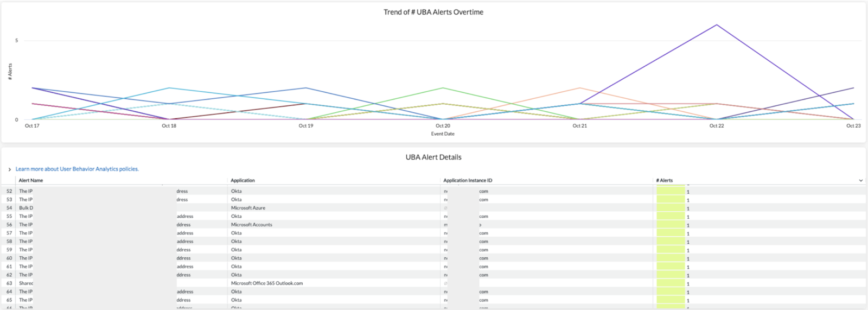Image resolution: width=868 pixels, height=310 pixels.
Task: Select the Oct 21 date label
Action: 580,125
